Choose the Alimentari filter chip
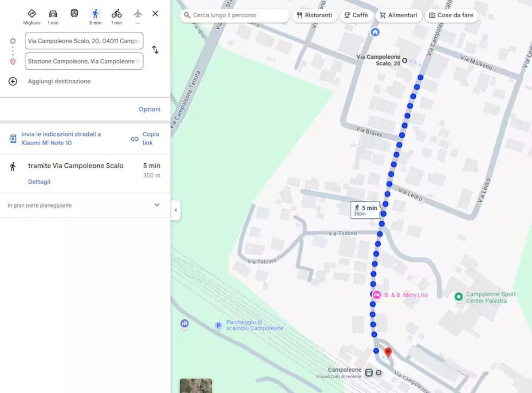Image resolution: width=532 pixels, height=393 pixels. tap(398, 16)
